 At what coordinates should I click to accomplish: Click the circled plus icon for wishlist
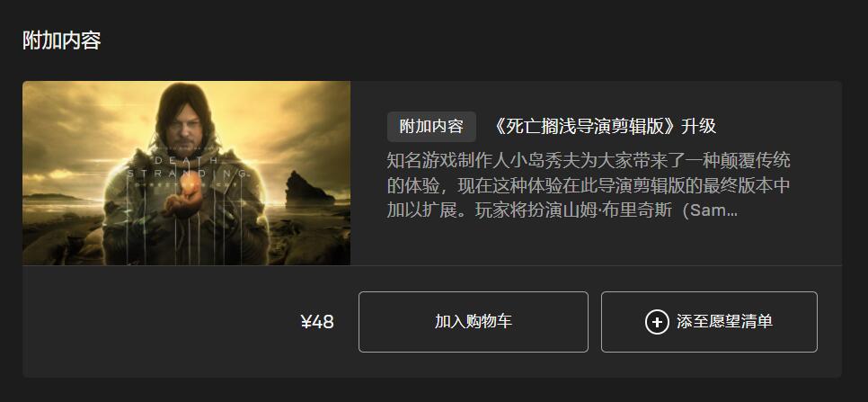coord(657,322)
